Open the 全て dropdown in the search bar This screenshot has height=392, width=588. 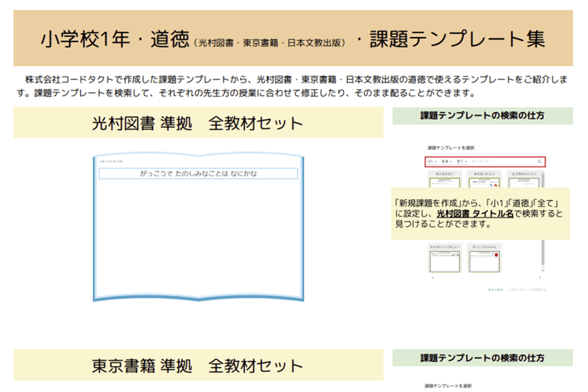(462, 162)
